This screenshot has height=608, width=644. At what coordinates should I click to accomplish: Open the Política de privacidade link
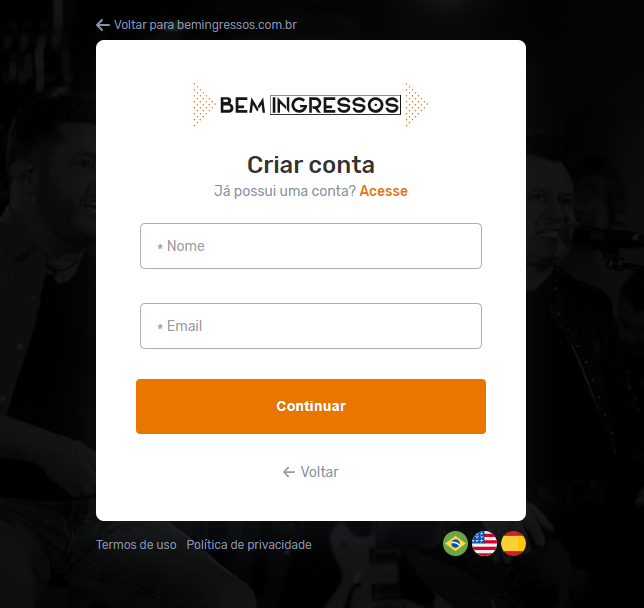(249, 545)
